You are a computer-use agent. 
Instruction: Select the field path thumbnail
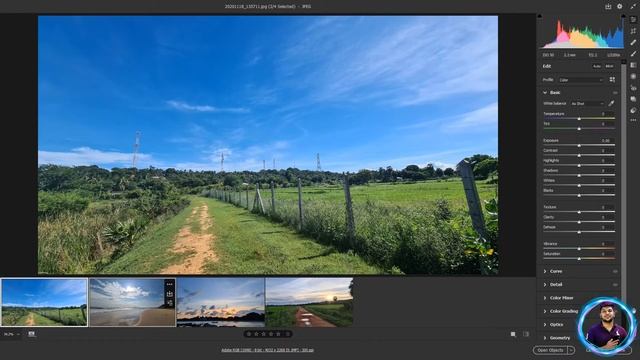(x=44, y=302)
